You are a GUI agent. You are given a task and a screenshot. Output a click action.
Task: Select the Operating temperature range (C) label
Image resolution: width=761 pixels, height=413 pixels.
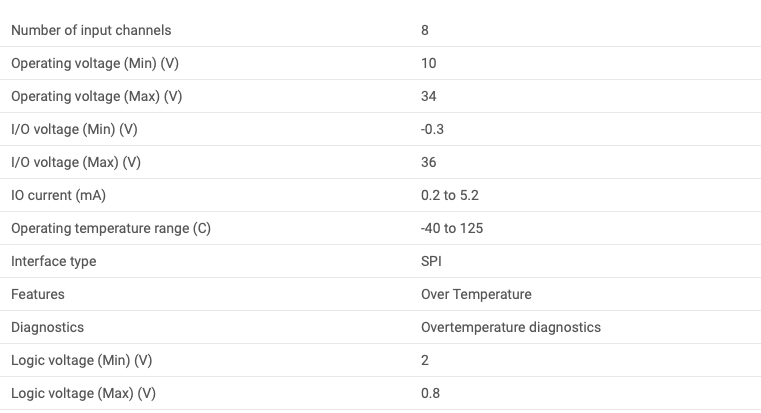(111, 229)
